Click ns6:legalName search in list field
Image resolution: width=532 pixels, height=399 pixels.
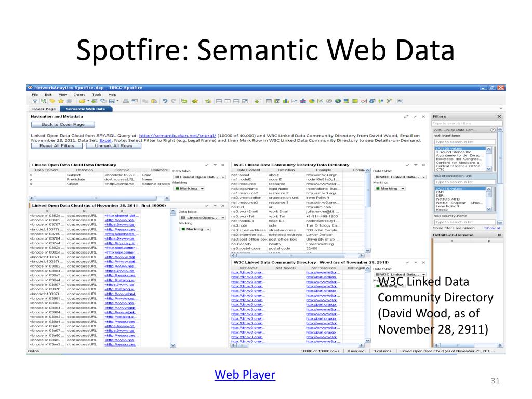click(x=464, y=142)
